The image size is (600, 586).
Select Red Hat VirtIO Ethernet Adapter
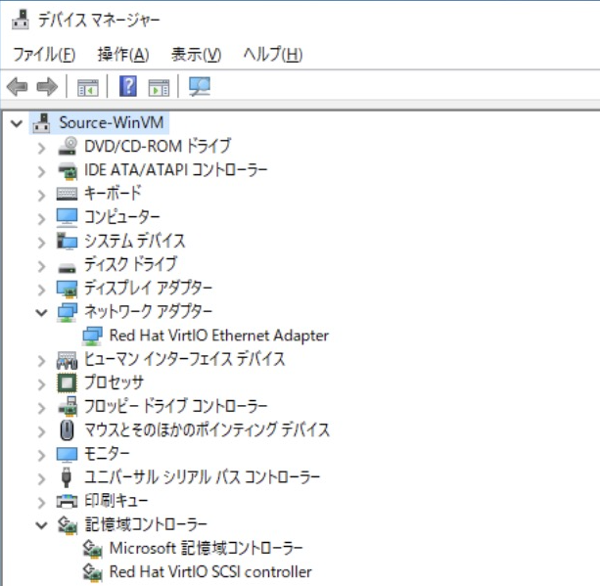[219, 336]
